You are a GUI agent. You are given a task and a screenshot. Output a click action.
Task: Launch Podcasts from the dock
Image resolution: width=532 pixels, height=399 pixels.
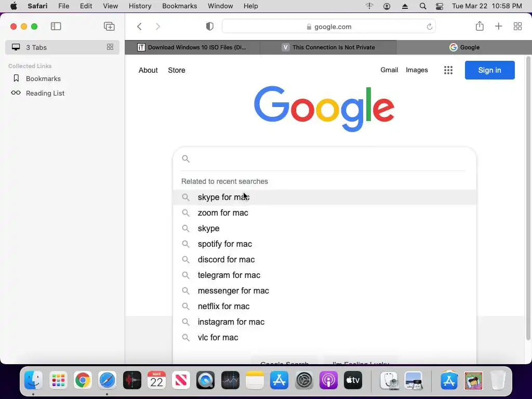click(x=328, y=380)
